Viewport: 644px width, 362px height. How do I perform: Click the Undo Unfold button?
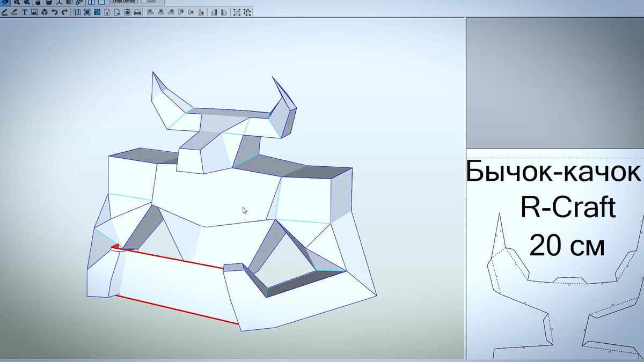123,2
